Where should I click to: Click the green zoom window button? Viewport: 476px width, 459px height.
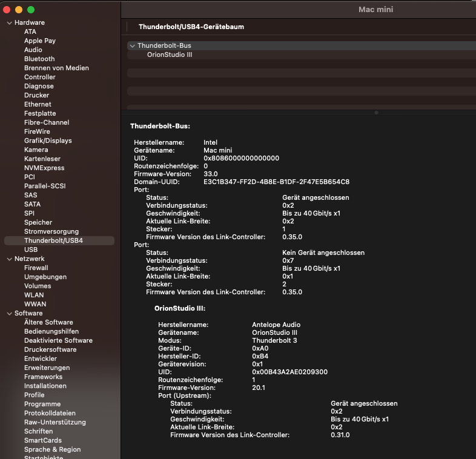click(x=31, y=10)
